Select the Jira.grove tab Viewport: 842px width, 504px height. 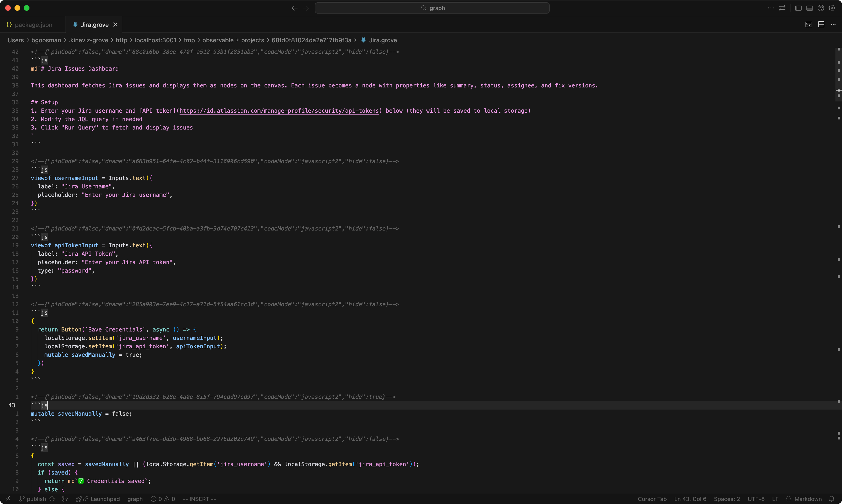click(94, 25)
